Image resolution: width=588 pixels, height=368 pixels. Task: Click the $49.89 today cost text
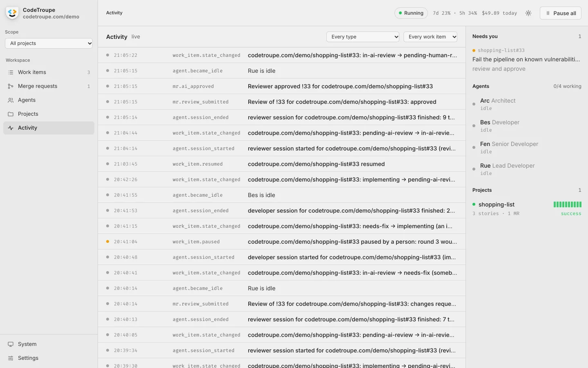click(499, 13)
